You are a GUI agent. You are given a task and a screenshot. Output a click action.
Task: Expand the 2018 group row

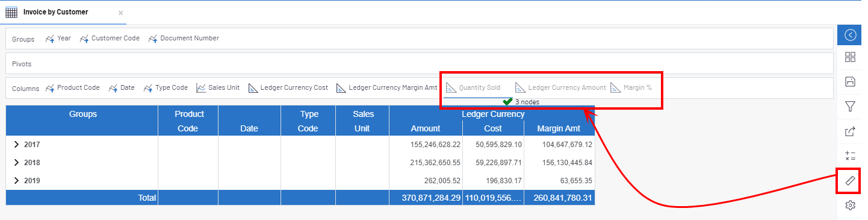coord(17,163)
